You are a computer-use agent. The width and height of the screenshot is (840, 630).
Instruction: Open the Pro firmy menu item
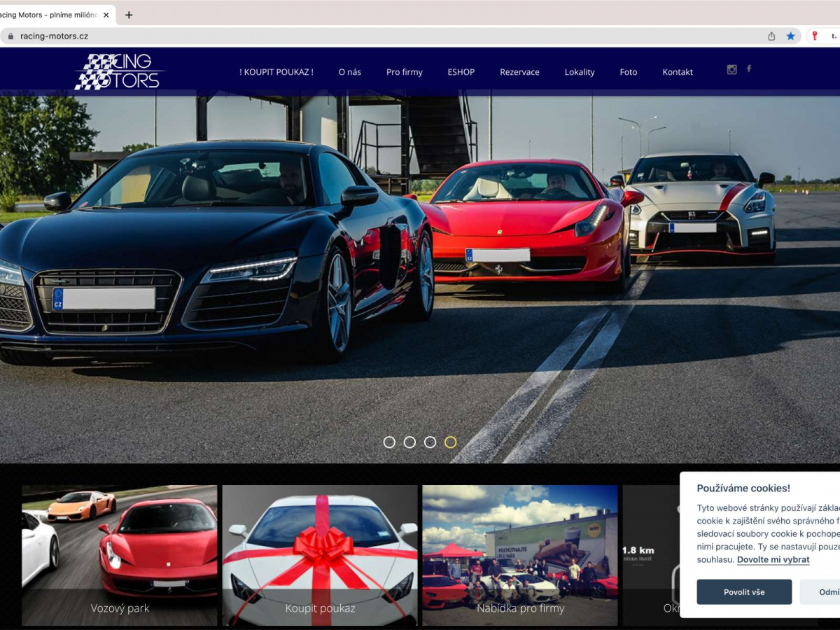[404, 72]
